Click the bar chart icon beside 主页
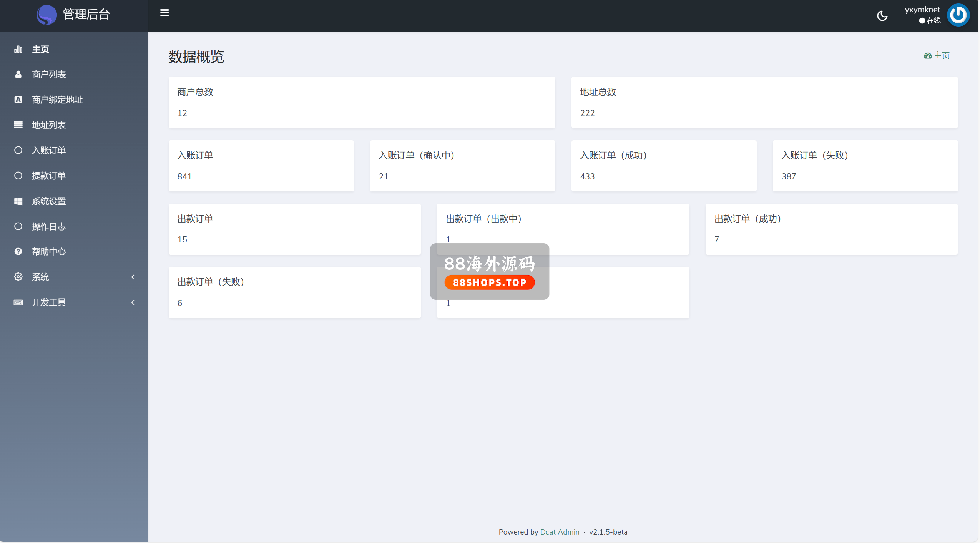Viewport: 980px width, 543px height. click(18, 49)
